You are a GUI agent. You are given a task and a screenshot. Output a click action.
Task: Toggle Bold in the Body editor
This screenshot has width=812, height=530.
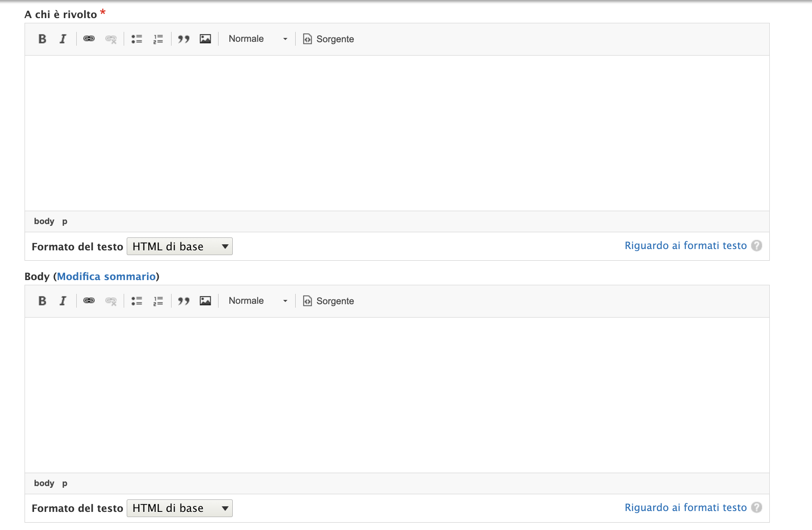tap(42, 301)
